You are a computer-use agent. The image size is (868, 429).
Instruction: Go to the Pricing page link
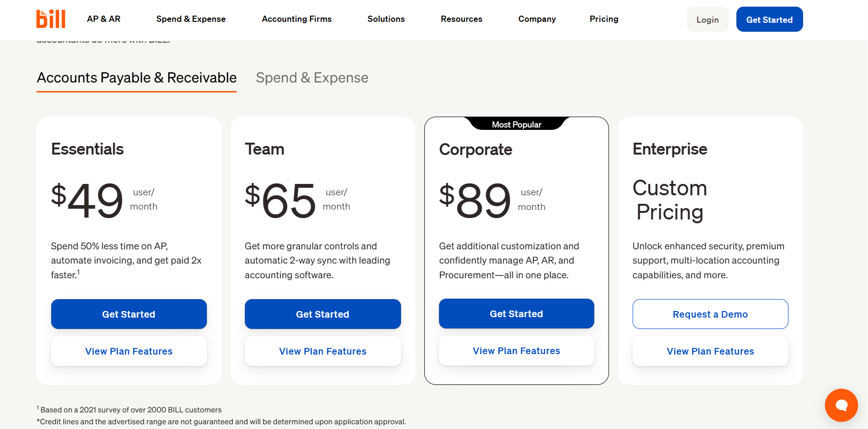coord(604,19)
